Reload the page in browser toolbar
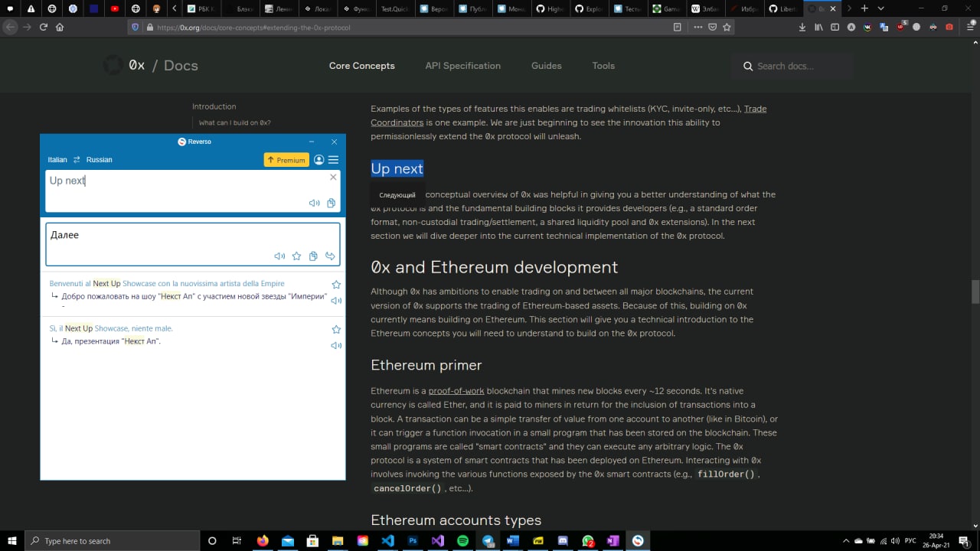This screenshot has height=551, width=980. 44,27
